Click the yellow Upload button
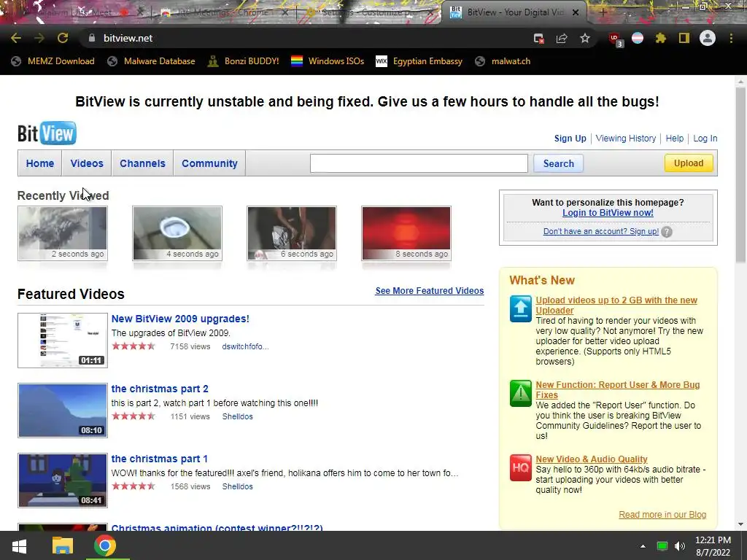Viewport: 747px width, 560px height. pyautogui.click(x=689, y=163)
